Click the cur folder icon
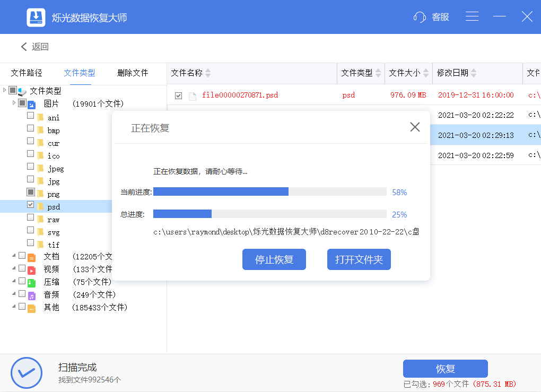This screenshot has width=541, height=392. [x=40, y=143]
